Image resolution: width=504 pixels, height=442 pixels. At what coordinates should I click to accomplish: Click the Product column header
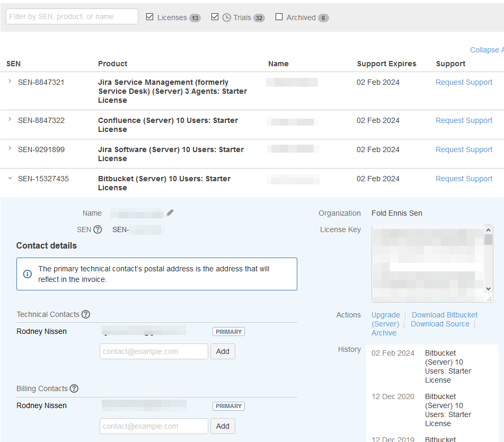pos(112,64)
